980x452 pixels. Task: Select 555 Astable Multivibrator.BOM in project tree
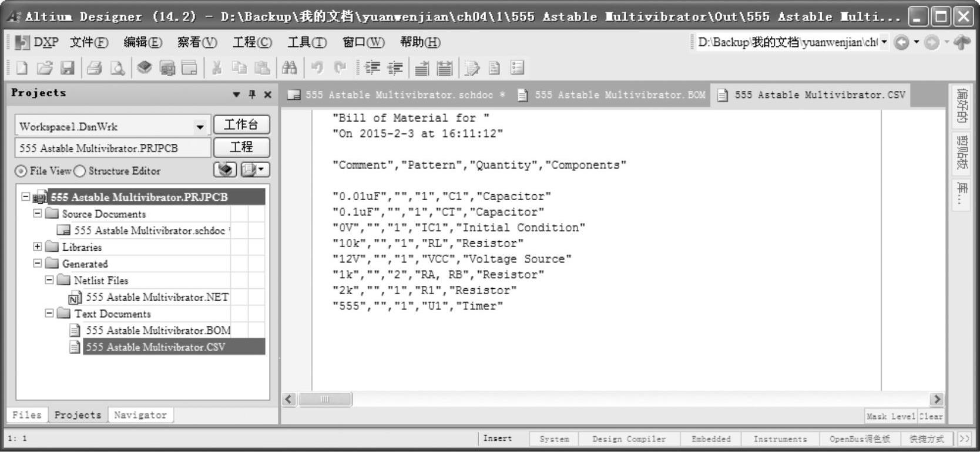pyautogui.click(x=158, y=330)
